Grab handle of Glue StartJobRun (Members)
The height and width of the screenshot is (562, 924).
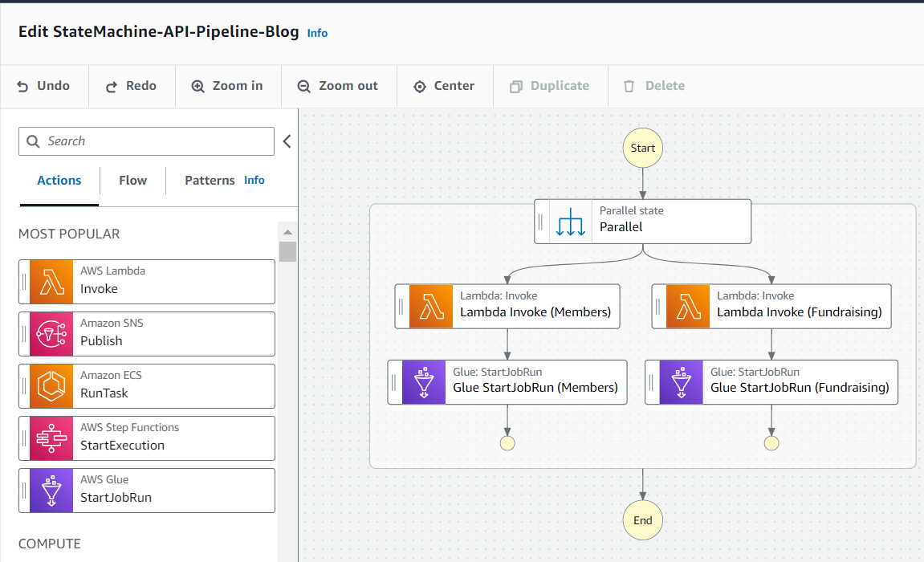click(393, 382)
